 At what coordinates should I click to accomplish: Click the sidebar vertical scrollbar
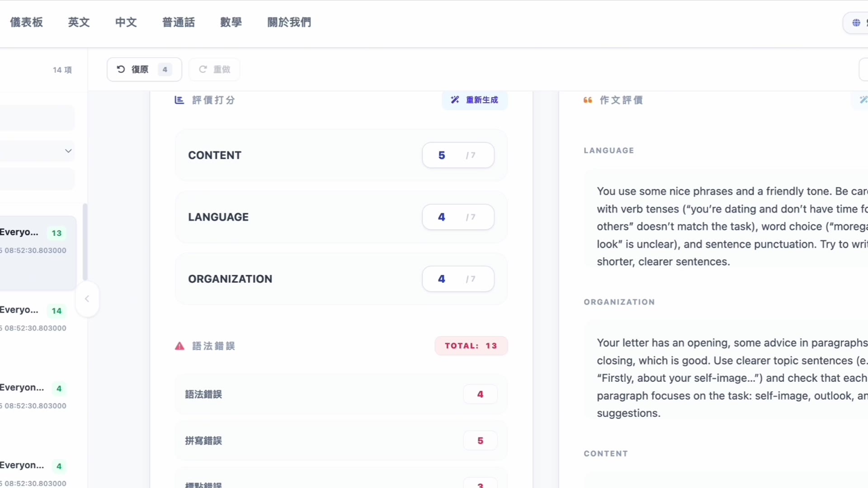click(x=85, y=242)
